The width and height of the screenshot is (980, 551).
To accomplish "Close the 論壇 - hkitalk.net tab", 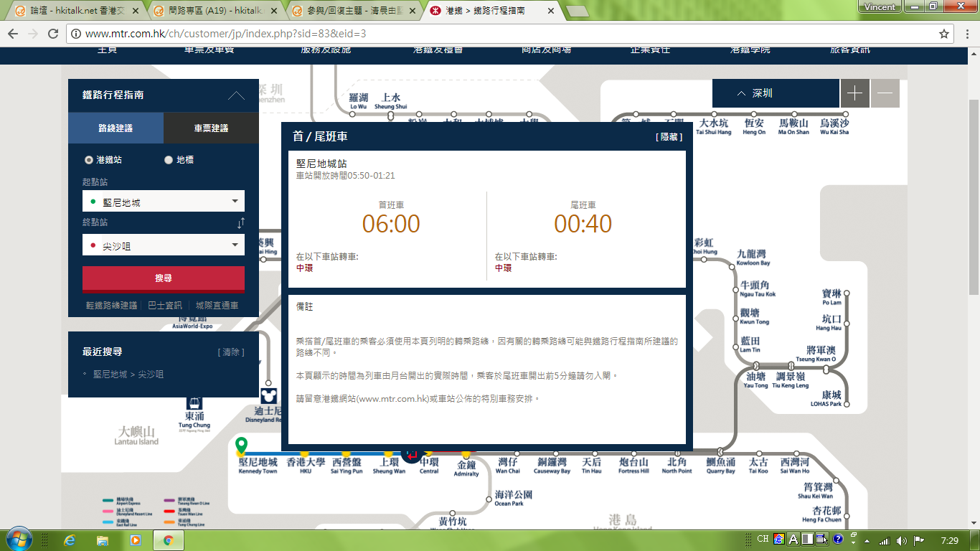I will click(x=135, y=11).
